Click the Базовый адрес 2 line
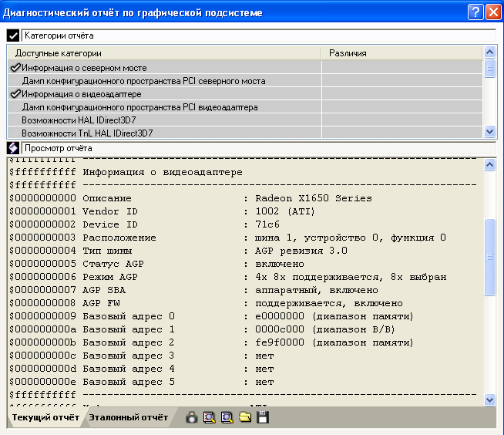The image size is (504, 435). click(211, 342)
